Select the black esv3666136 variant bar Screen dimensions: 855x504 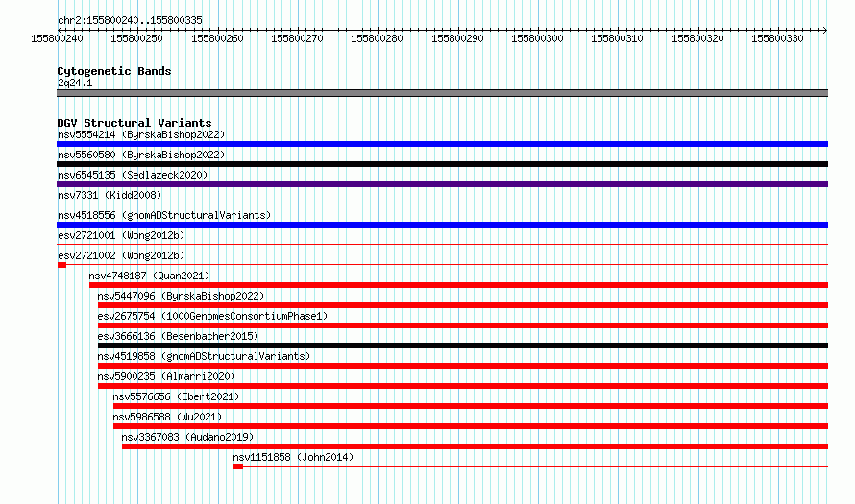point(463,346)
